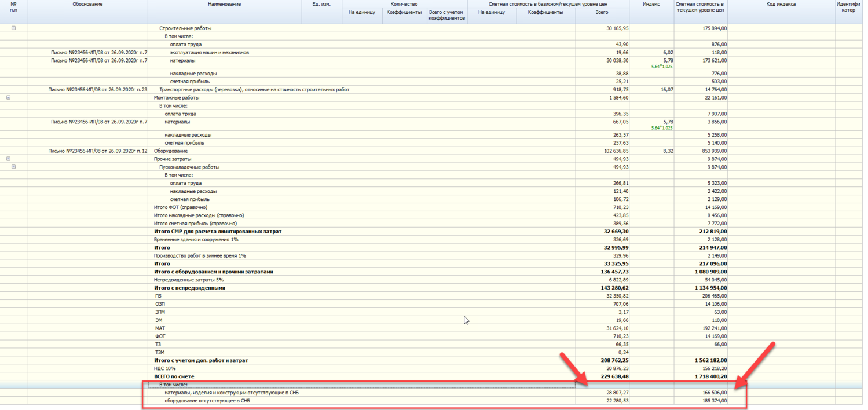Click the Оборудование row name
The width and height of the screenshot is (868, 410).
(171, 151)
